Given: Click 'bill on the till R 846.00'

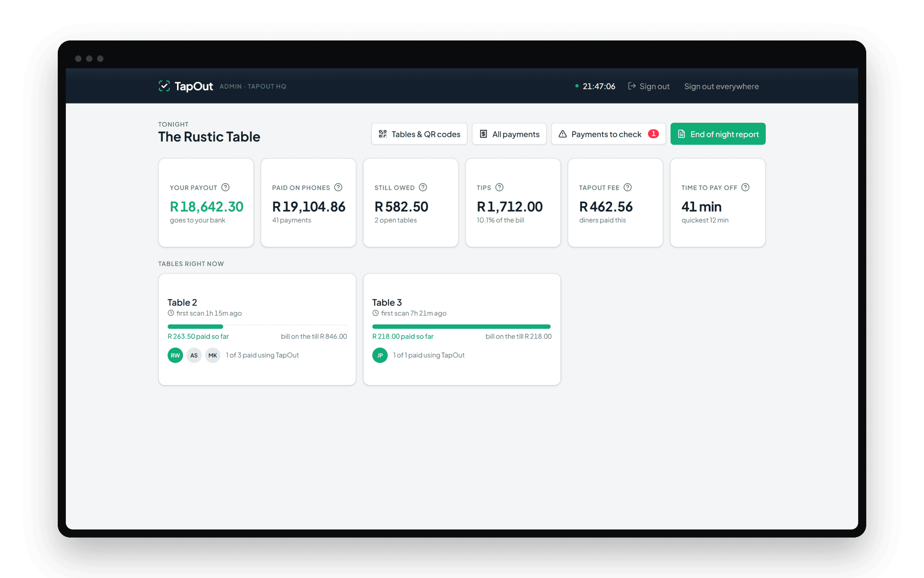Looking at the screenshot, I should click(x=314, y=336).
